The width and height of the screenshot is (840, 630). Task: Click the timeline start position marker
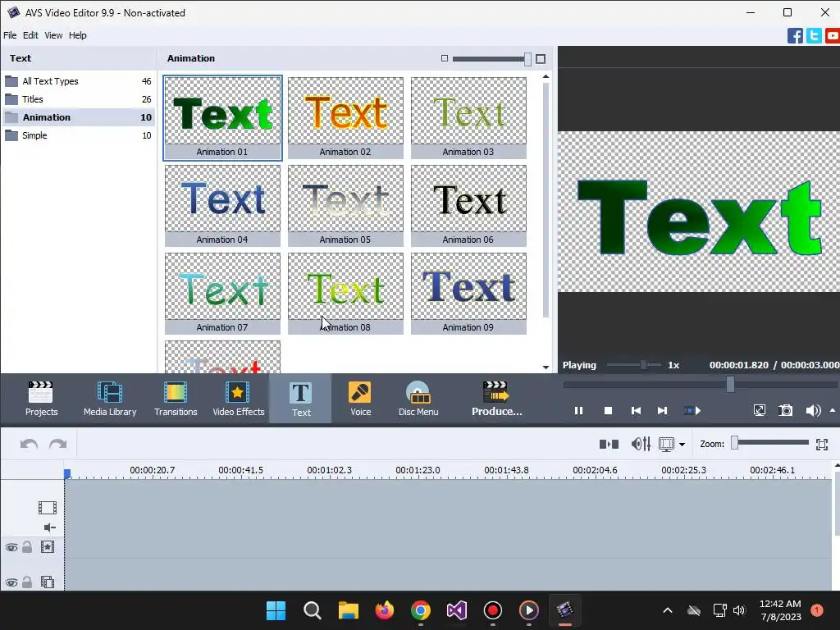67,473
